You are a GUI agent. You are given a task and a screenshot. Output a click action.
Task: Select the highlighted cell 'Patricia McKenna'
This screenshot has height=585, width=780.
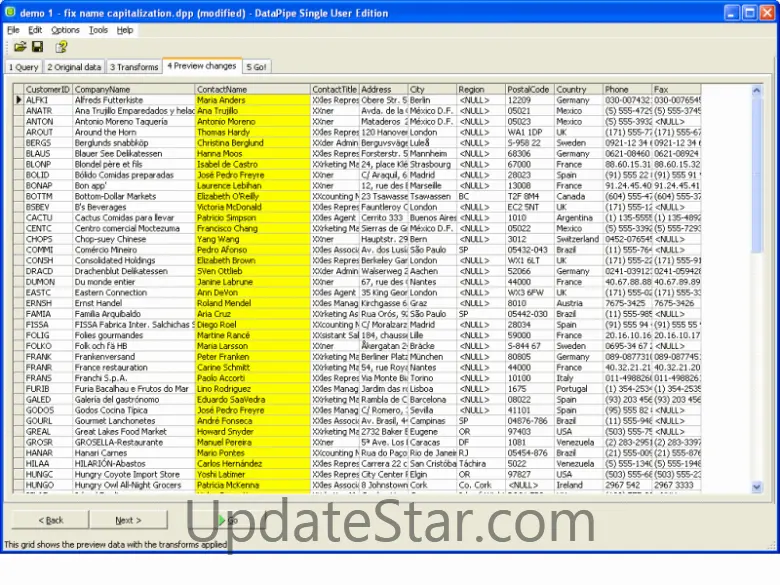click(252, 485)
